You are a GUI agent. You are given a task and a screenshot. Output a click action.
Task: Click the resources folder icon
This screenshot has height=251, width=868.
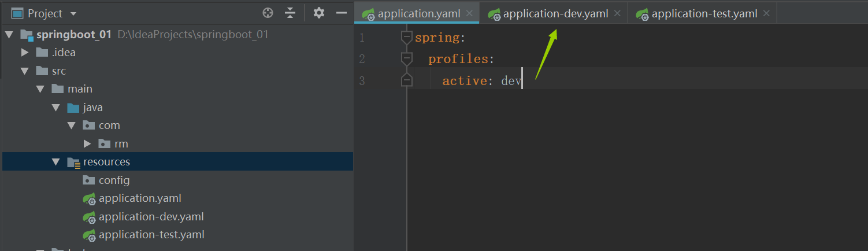click(74, 163)
